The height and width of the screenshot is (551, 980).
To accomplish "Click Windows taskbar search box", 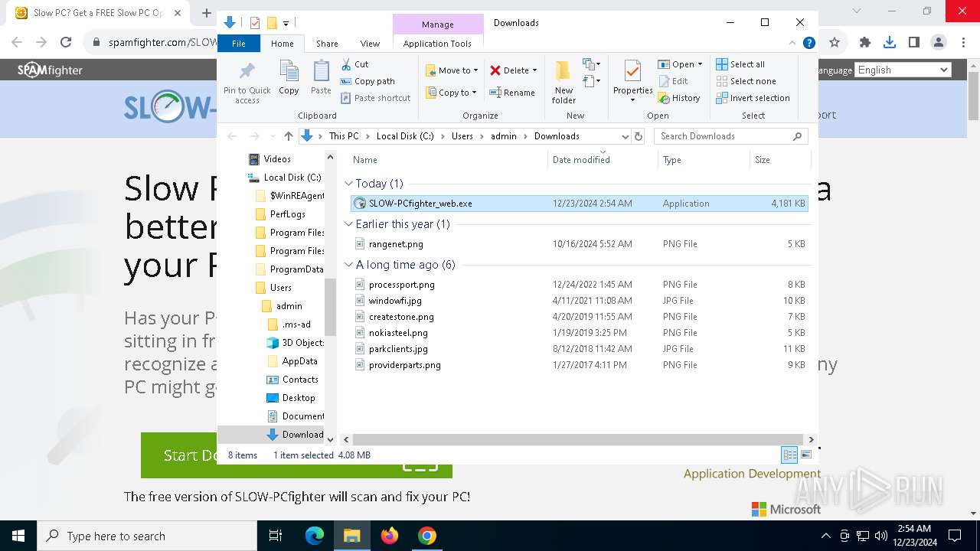I will tap(147, 536).
